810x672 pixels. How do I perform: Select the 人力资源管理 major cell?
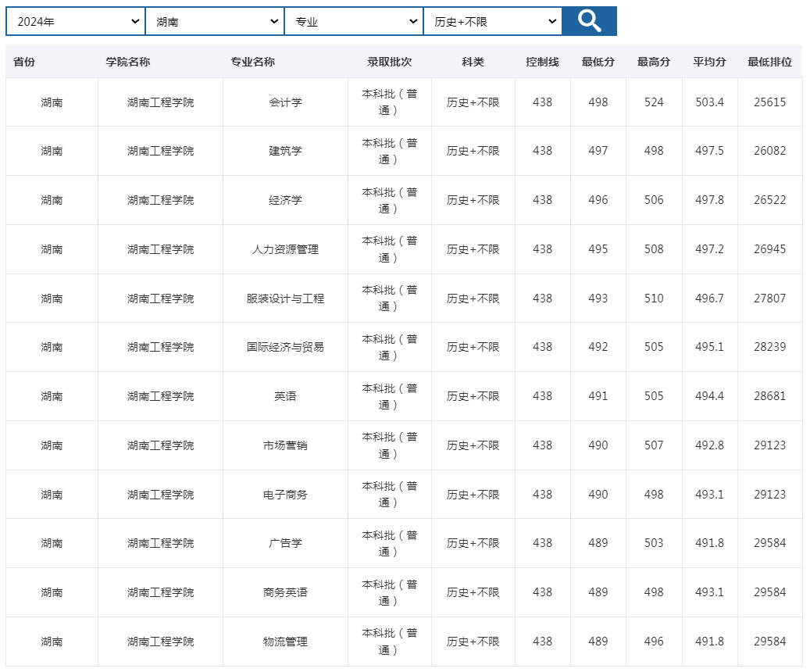285,249
